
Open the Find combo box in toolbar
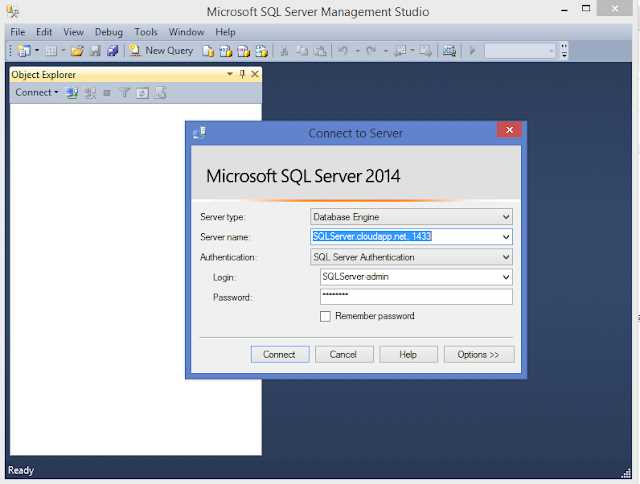(520, 51)
